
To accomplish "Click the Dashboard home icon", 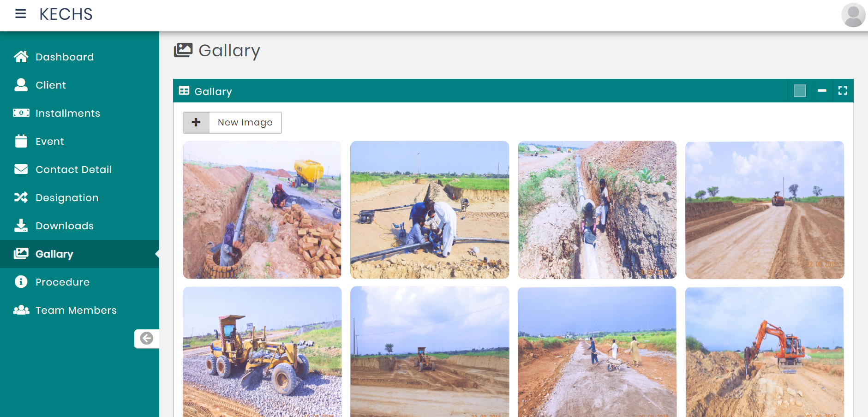I will pos(21,57).
